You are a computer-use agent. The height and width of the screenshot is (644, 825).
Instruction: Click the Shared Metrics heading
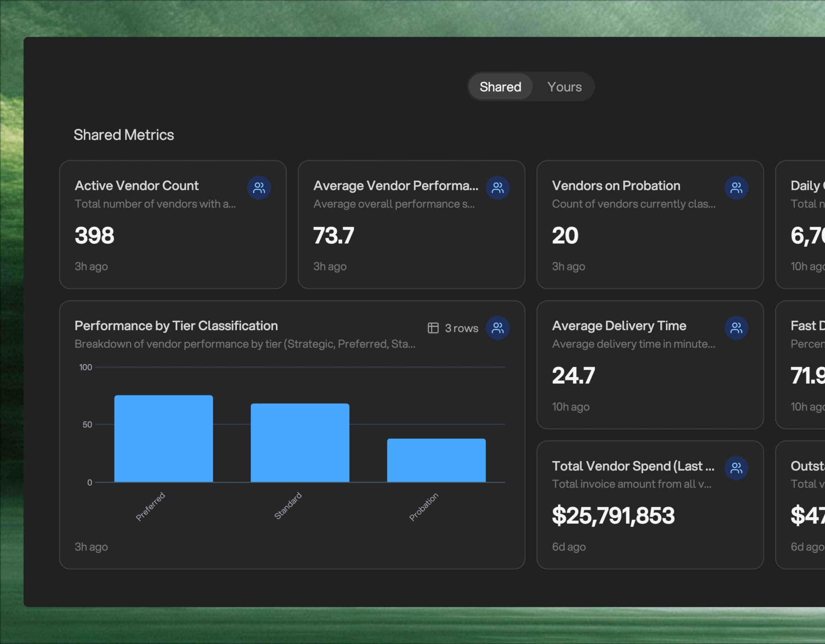click(124, 135)
